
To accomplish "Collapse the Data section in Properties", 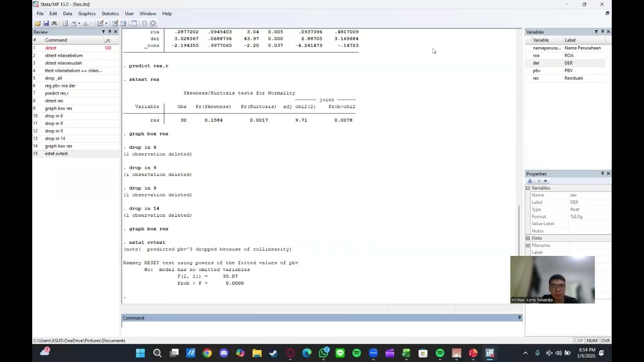I will click(528, 238).
